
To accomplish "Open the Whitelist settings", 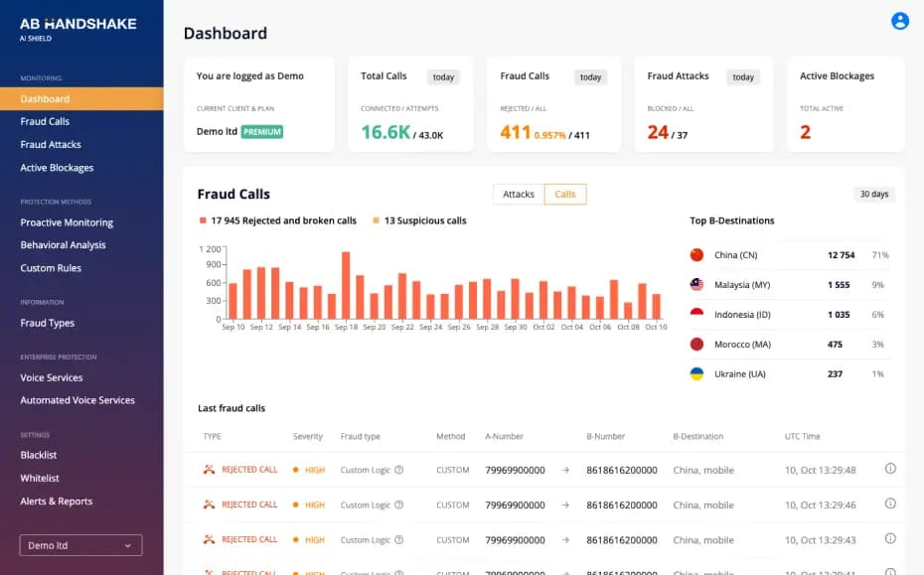I will coord(40,478).
